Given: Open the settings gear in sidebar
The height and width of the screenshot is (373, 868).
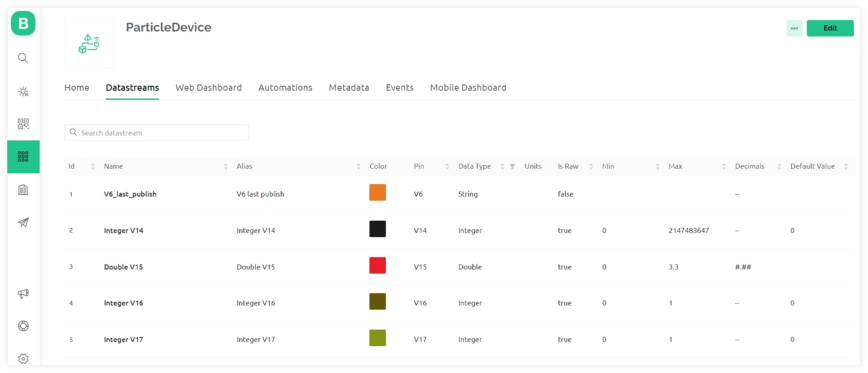Looking at the screenshot, I should [23, 358].
